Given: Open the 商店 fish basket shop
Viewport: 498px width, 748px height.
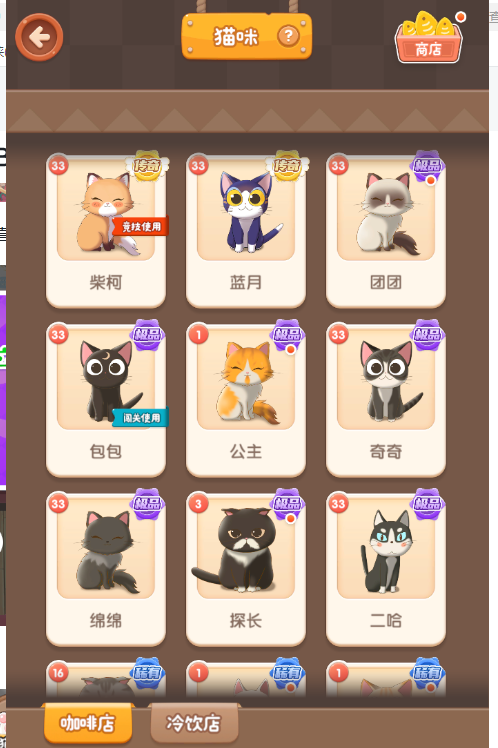Looking at the screenshot, I should pyautogui.click(x=429, y=38).
